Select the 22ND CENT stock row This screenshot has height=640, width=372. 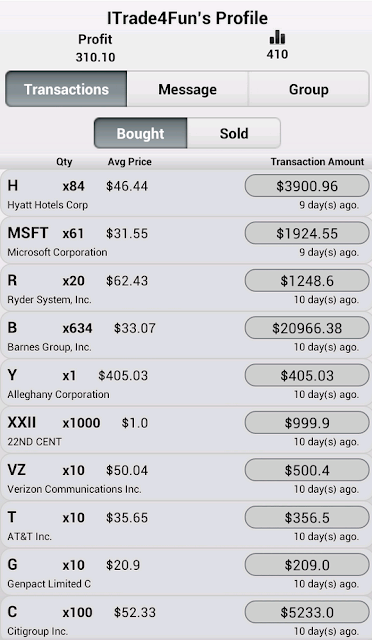pyautogui.click(x=186, y=430)
